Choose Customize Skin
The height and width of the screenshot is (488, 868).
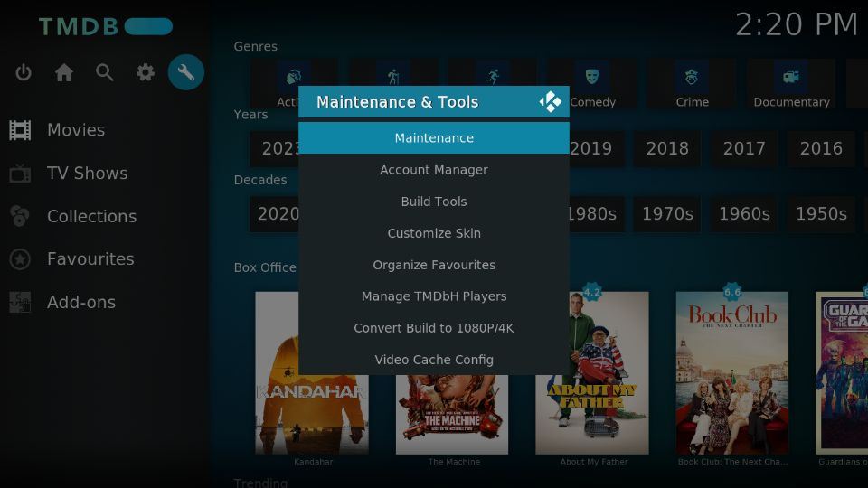click(434, 233)
